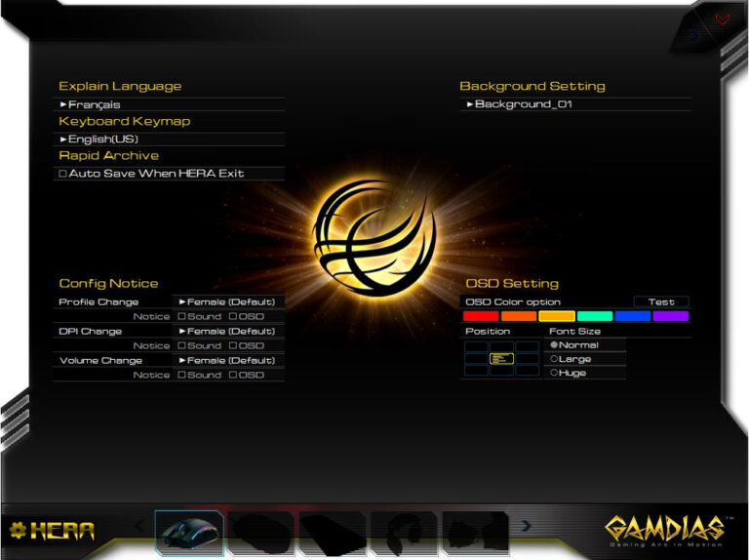Viewport: 749px width, 560px height.
Task: Click the red chevron icon at top right
Action: (722, 19)
